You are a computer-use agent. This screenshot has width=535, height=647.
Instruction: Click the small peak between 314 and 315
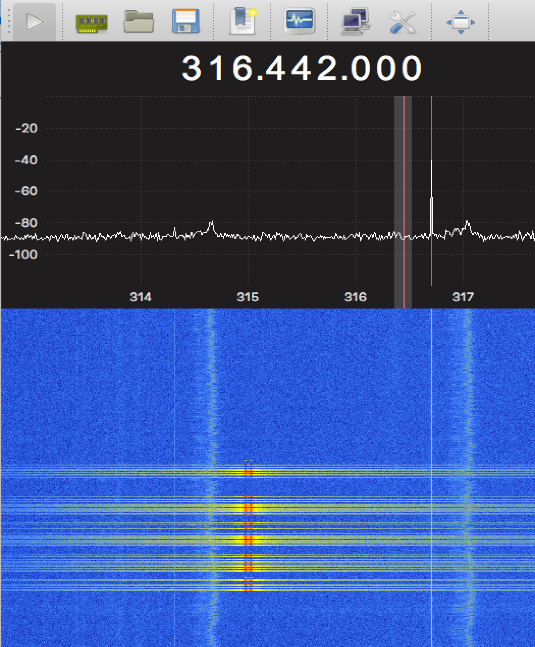point(211,227)
